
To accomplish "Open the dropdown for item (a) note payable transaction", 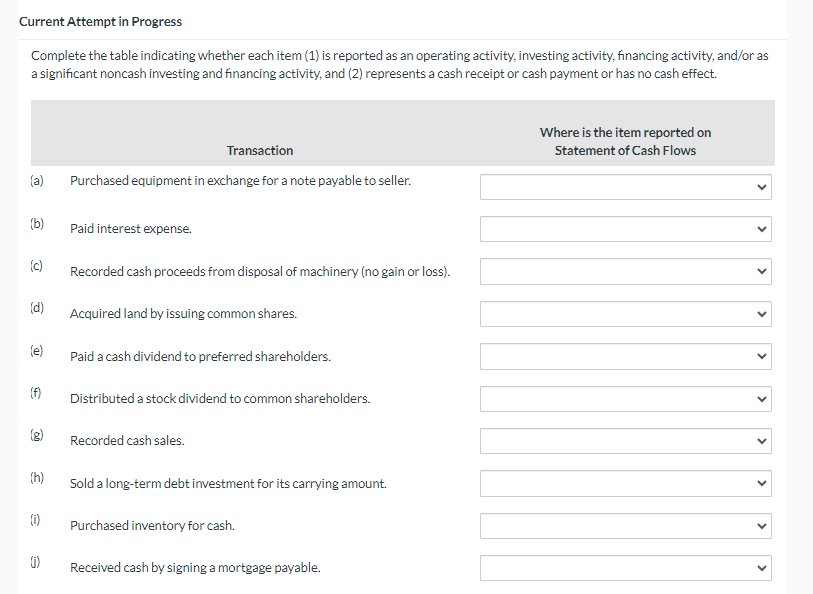I will click(625, 187).
